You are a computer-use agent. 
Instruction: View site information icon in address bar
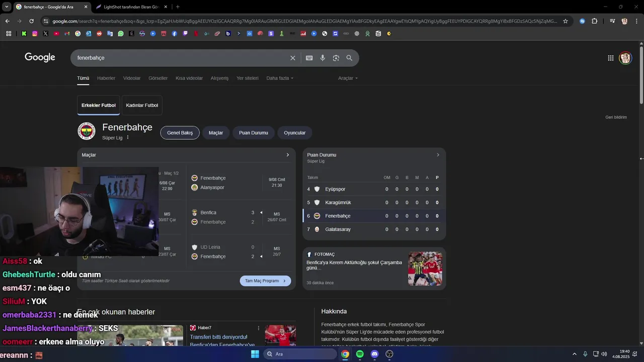(x=46, y=21)
